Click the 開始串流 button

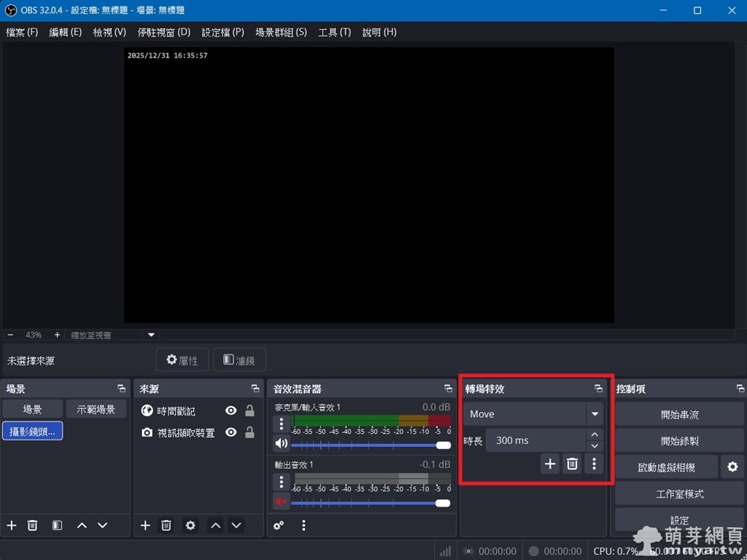click(679, 414)
